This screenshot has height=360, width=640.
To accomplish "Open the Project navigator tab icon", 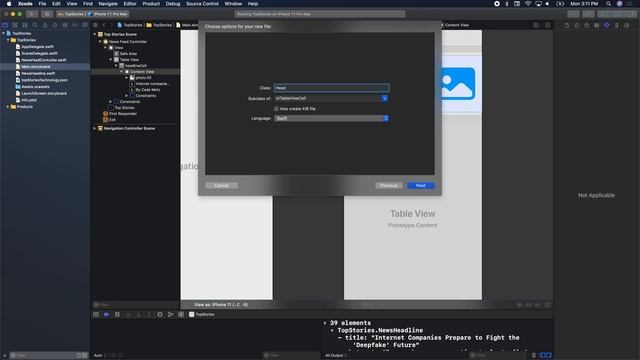I will [5, 25].
